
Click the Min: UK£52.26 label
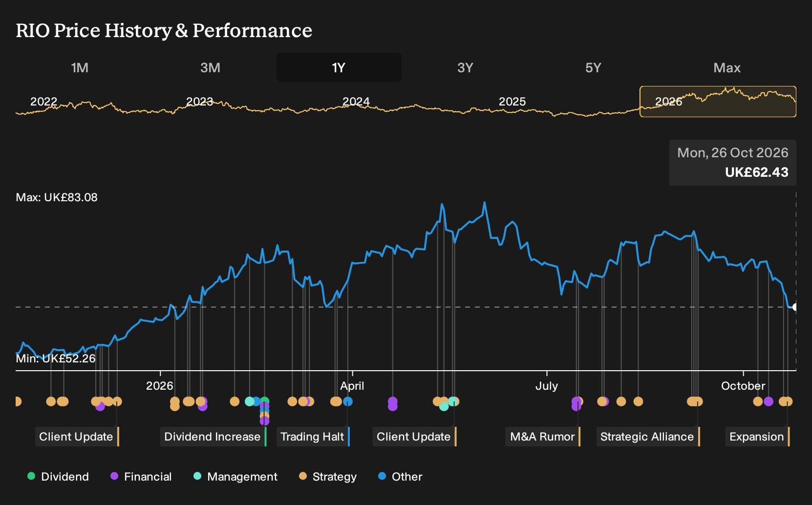point(56,358)
